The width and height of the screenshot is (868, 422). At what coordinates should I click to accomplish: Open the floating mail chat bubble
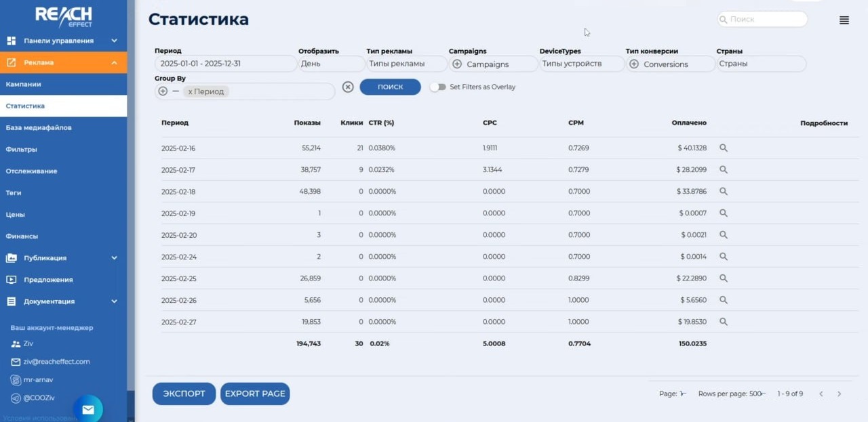tap(88, 409)
